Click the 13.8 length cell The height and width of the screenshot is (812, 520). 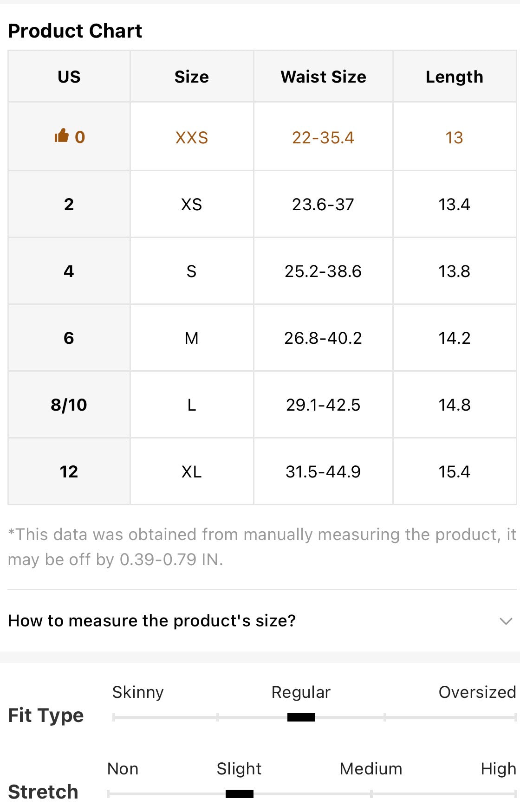pyautogui.click(x=455, y=271)
